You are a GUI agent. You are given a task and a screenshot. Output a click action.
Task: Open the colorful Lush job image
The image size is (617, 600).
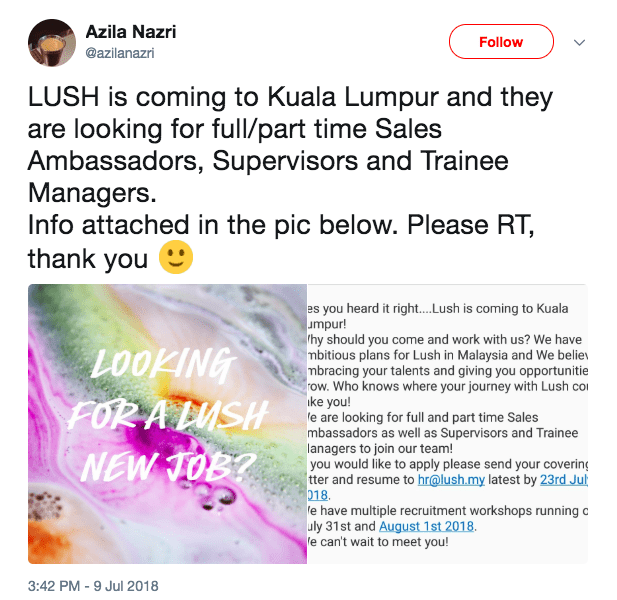coord(167,424)
